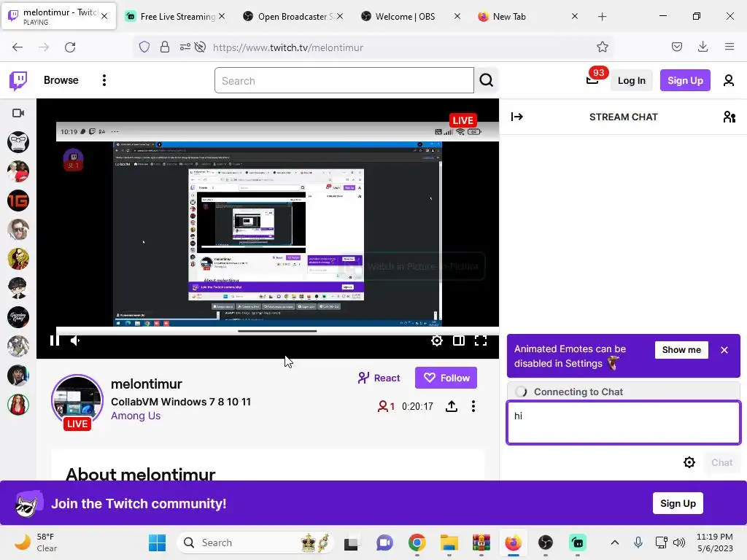The height and width of the screenshot is (560, 747).
Task: Click Show me on the emotes notice
Action: pyautogui.click(x=681, y=350)
